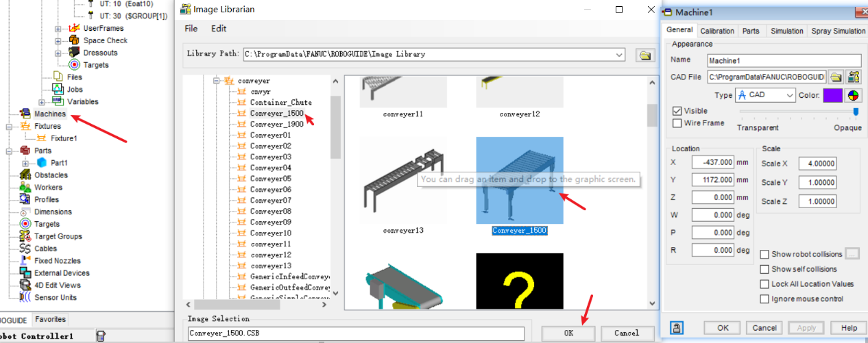Expand the Part1 tree node
Viewport: 868px width, 343px height.
pos(26,163)
